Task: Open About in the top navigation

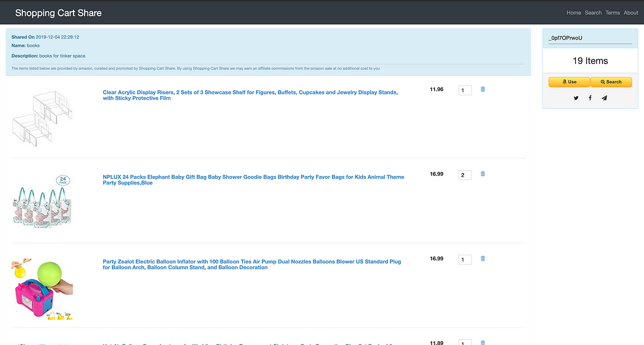Action: pyautogui.click(x=631, y=13)
